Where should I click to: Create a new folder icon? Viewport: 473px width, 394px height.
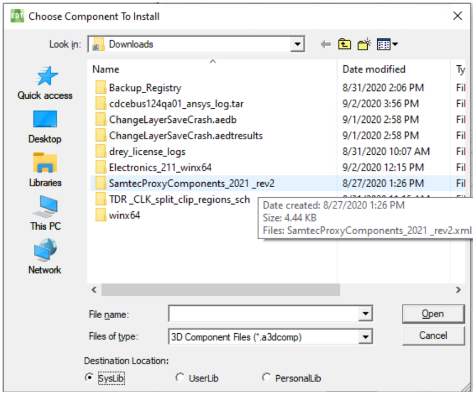point(364,44)
